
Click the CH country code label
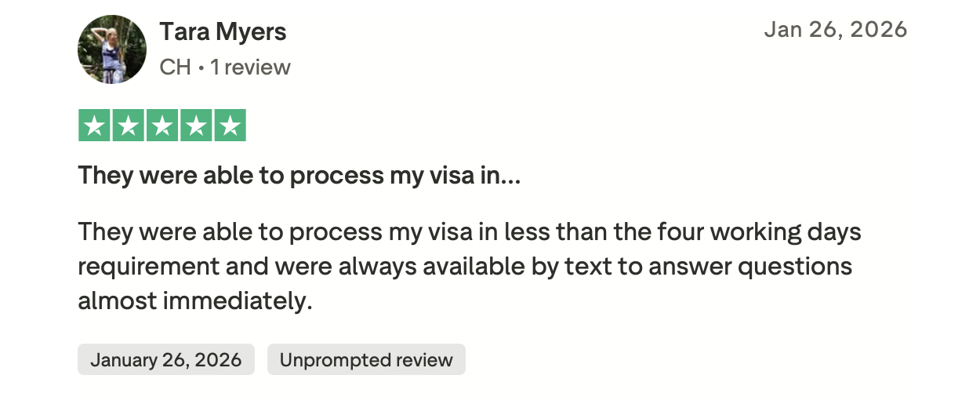(175, 67)
